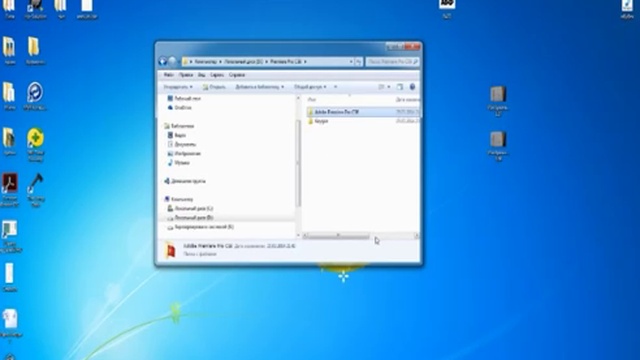This screenshot has height=360, width=640.
Task: Click the ABP desktop icon
Action: coord(447,4)
